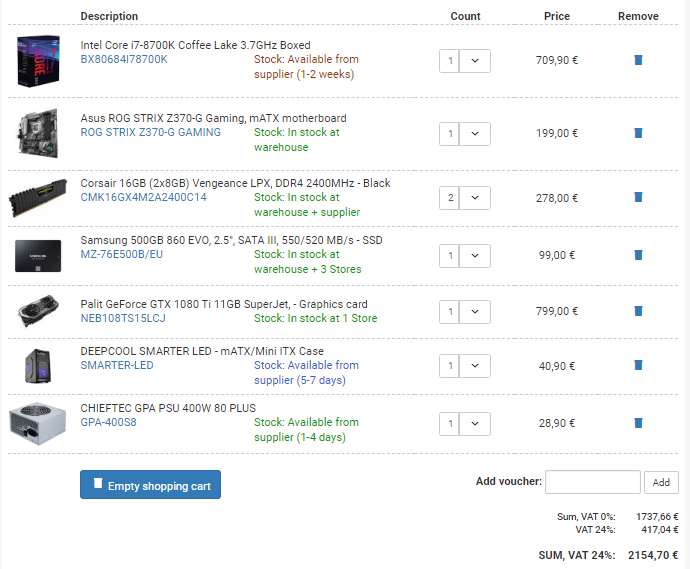
Task: Remove DEEPCOOL SMARTER LED case trash icon
Action: [x=638, y=365]
